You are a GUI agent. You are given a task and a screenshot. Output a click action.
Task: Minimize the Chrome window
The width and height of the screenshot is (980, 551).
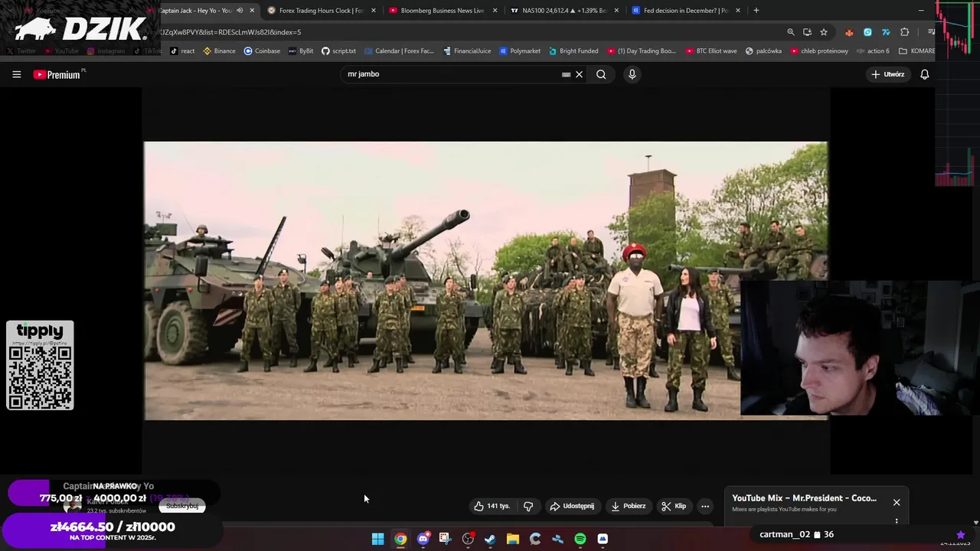point(921,11)
